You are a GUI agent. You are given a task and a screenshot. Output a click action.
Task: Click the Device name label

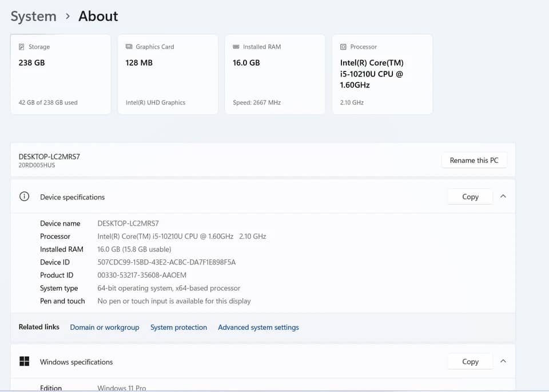pos(60,223)
